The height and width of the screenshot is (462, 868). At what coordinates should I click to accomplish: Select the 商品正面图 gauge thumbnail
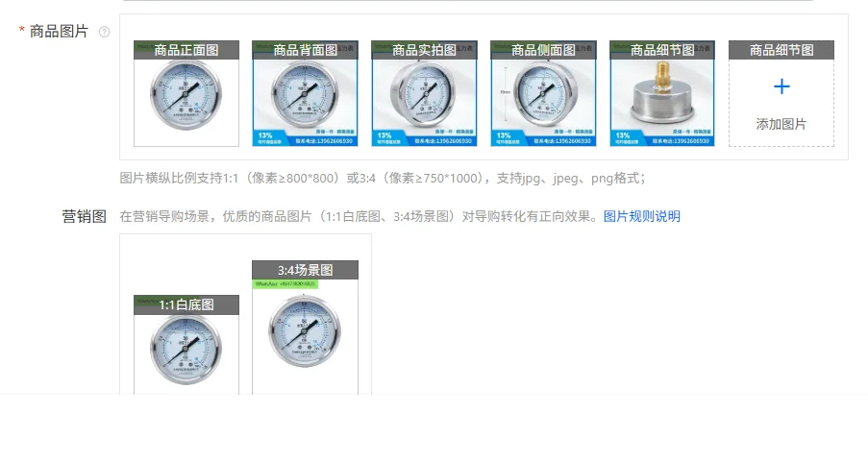[186, 93]
